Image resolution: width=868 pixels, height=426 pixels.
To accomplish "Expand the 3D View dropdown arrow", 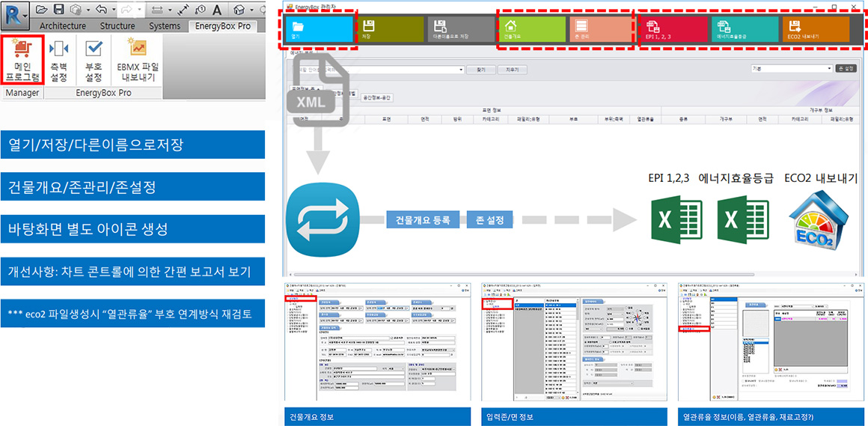I will point(251,10).
